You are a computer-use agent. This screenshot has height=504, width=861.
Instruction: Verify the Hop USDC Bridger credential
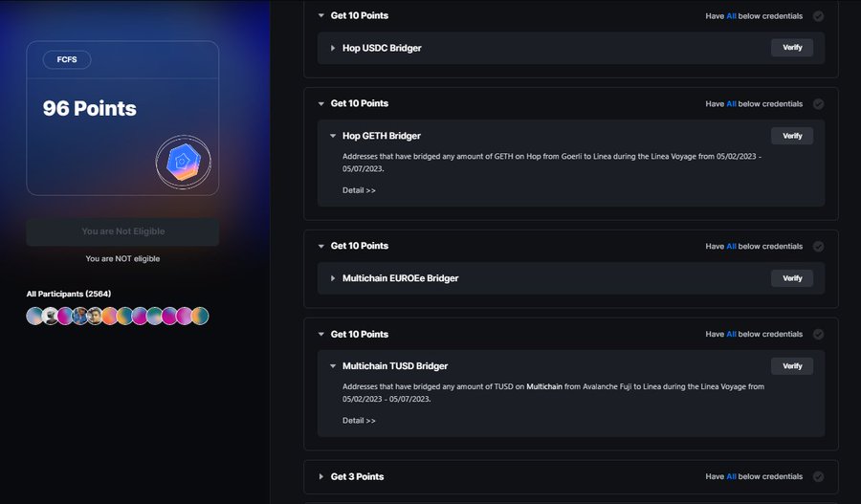point(792,48)
